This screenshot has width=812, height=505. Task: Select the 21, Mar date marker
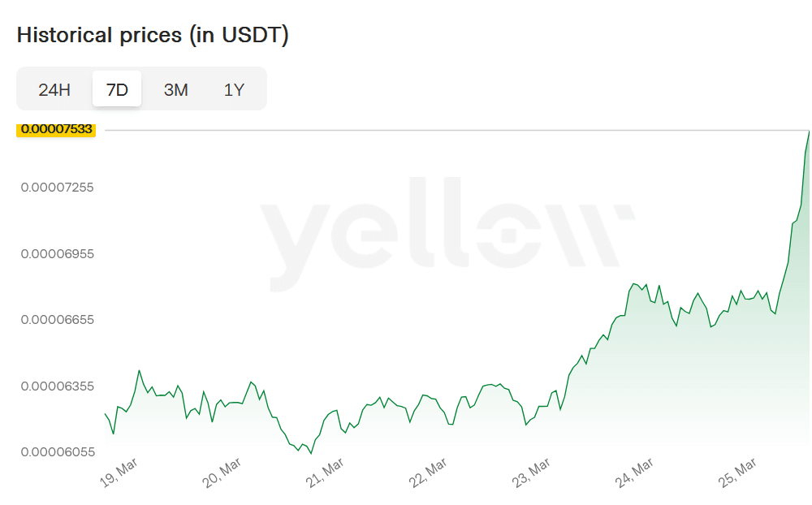click(325, 473)
